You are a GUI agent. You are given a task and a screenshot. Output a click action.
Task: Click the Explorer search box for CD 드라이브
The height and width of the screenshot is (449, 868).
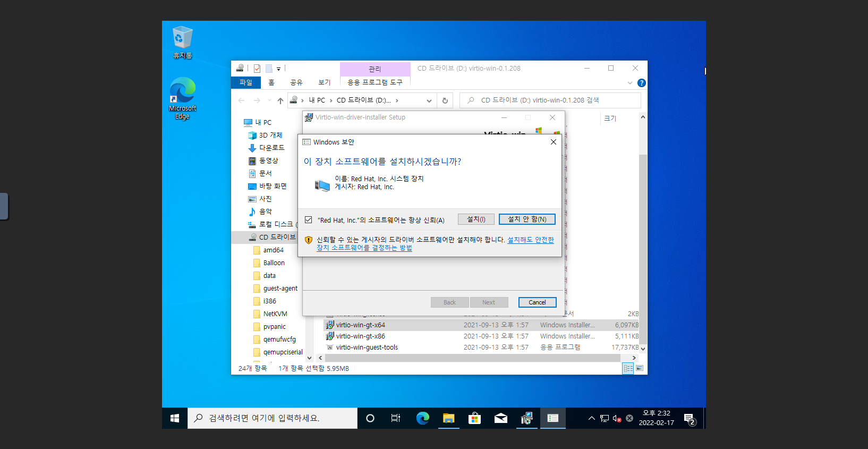coord(550,100)
